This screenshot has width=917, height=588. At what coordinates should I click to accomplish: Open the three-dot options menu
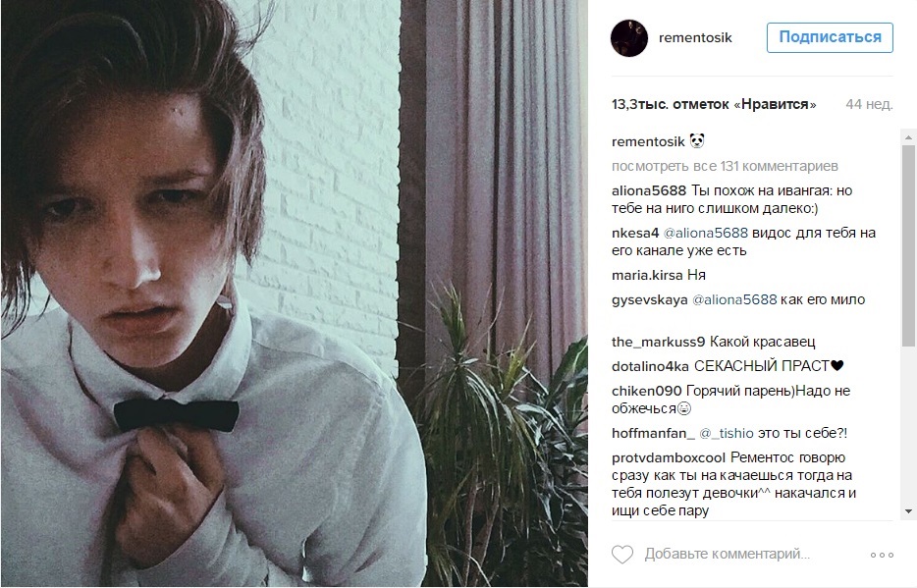tap(882, 555)
